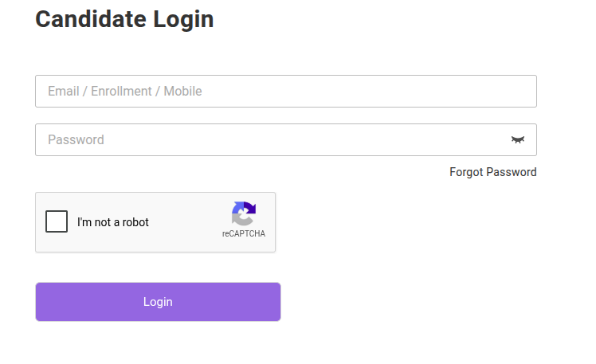Click the "Email" word in the first field
The image size is (596, 364).
pos(64,91)
